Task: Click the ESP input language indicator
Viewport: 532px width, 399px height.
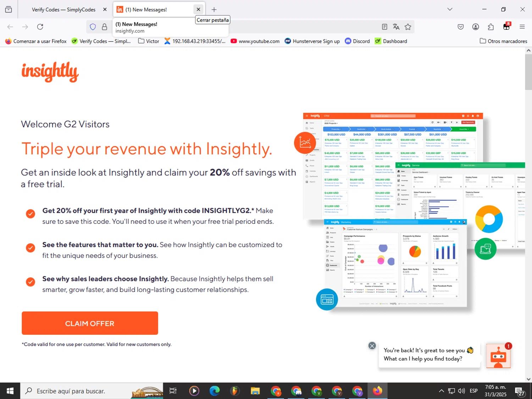Action: coord(473,391)
